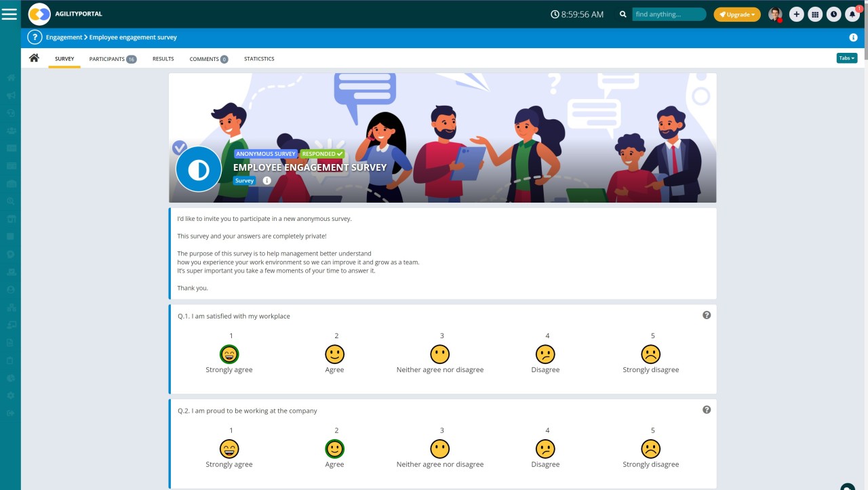
Task: Open the apps grid launcher
Action: point(815,14)
